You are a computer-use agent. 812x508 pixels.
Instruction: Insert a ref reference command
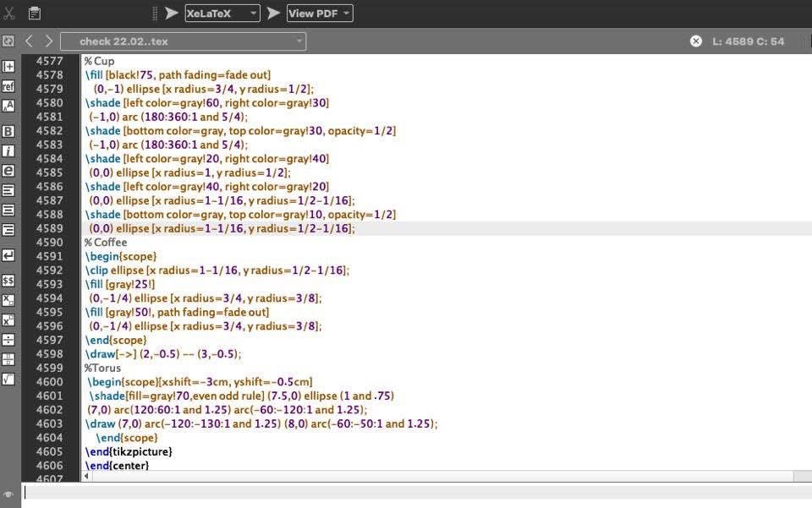click(x=8, y=86)
